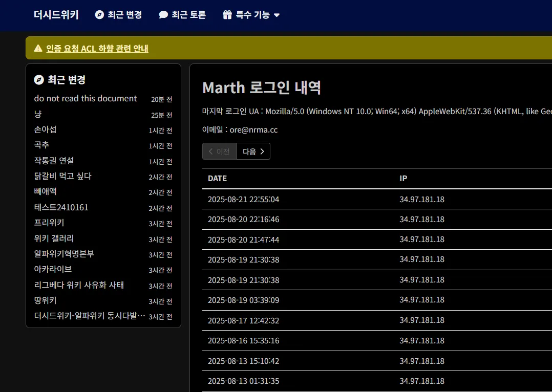Select the 2025-08-13 15:10:42 date cell
This screenshot has width=552, height=392.
click(x=243, y=361)
